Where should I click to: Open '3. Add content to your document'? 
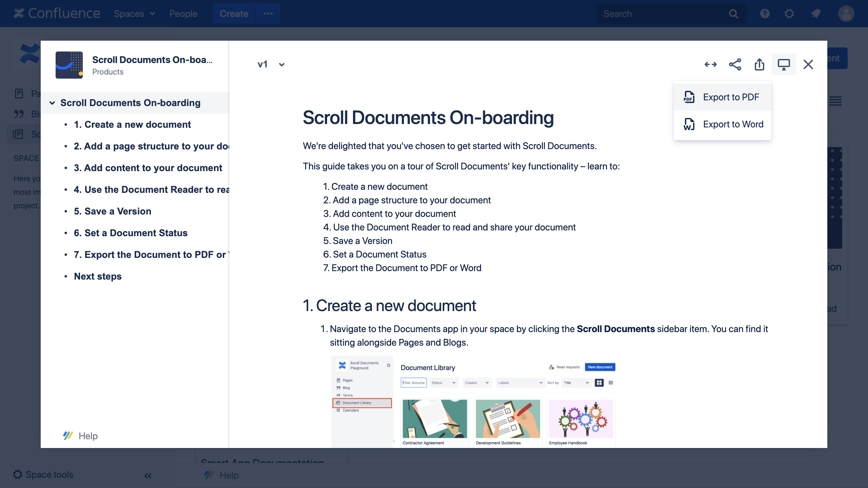tap(148, 168)
